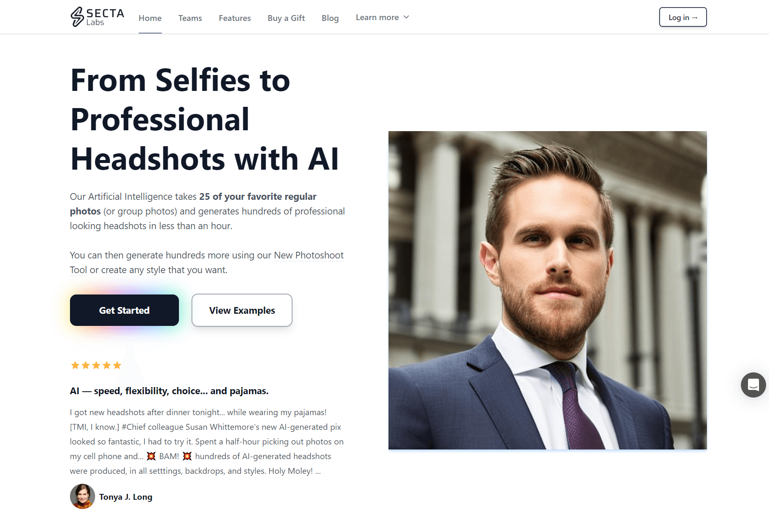The image size is (769, 532).
Task: Expand the Learn more chevron arrow
Action: click(x=406, y=17)
